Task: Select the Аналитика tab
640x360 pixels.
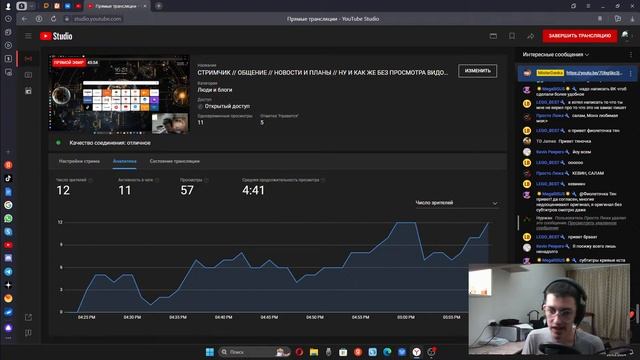Action: pyautogui.click(x=124, y=161)
